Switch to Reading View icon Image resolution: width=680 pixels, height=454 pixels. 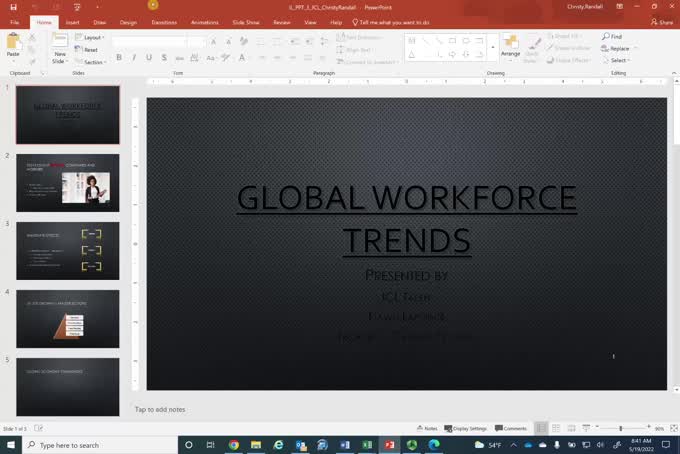[572, 428]
